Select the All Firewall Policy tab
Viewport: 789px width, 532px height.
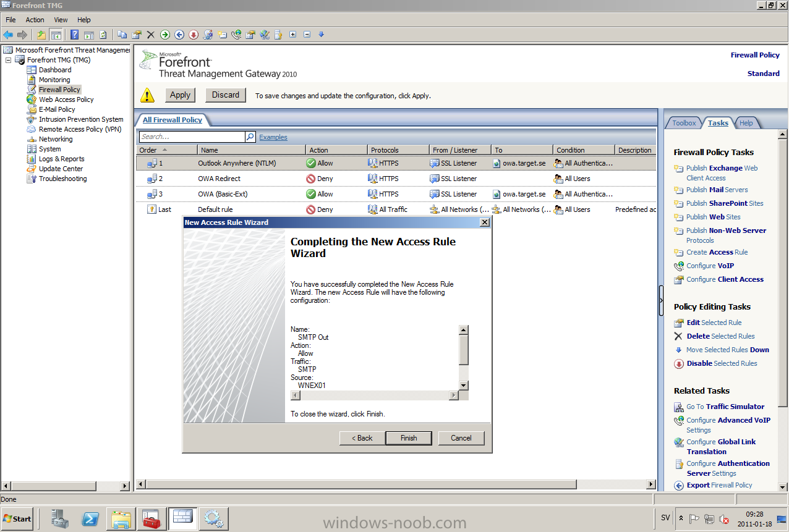pyautogui.click(x=173, y=120)
